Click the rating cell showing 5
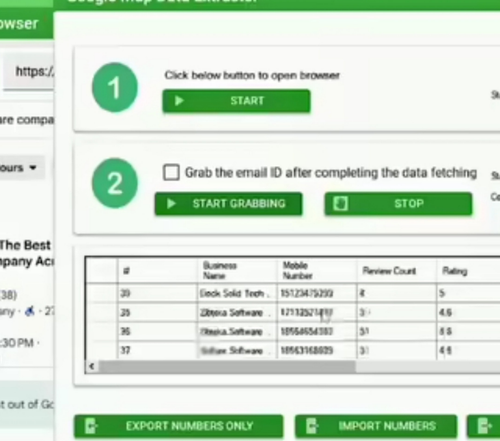 [x=468, y=293]
